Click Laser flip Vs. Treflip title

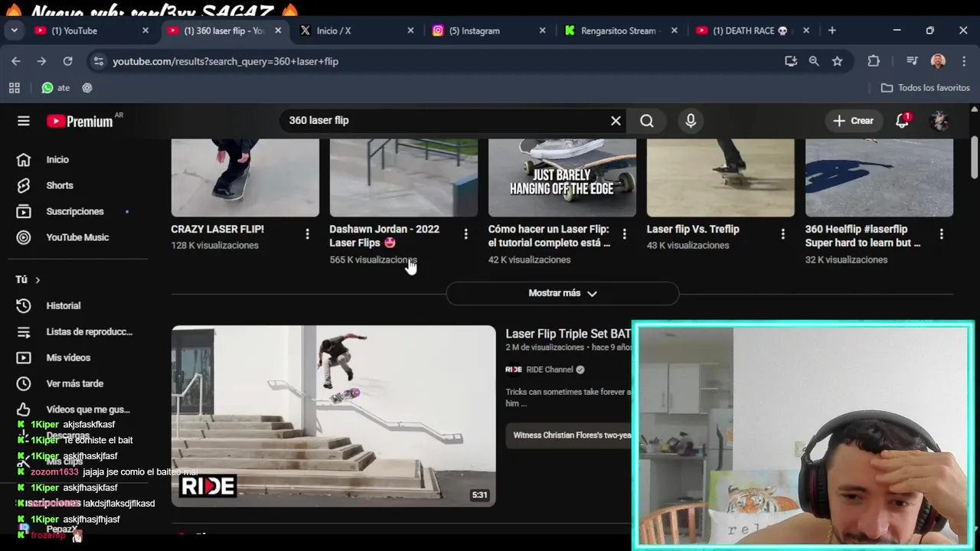coord(693,229)
